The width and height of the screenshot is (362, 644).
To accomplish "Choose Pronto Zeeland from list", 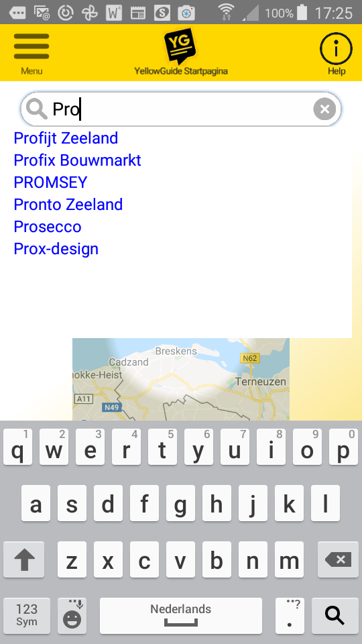I will point(68,205).
